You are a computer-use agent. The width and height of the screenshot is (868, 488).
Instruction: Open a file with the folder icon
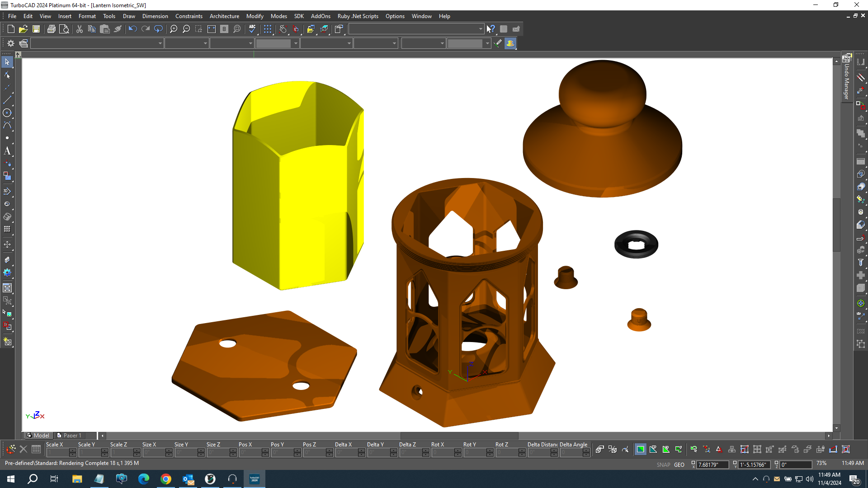click(23, 29)
